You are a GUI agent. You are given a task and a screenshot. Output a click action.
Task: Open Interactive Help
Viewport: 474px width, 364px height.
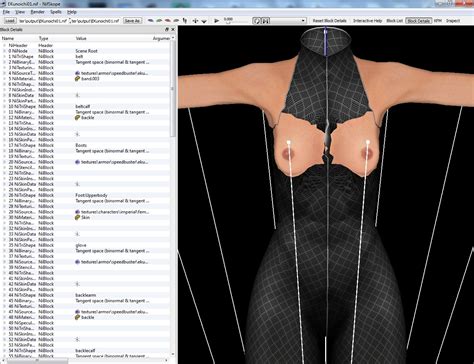coord(368,21)
